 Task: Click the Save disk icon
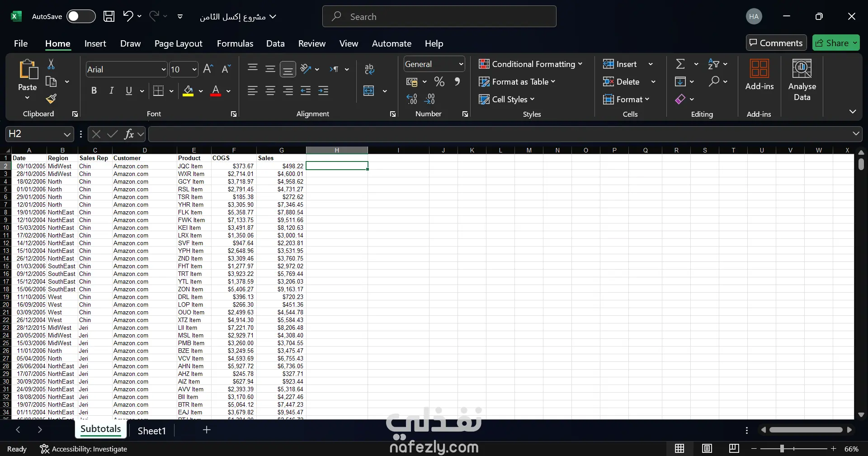coord(109,16)
